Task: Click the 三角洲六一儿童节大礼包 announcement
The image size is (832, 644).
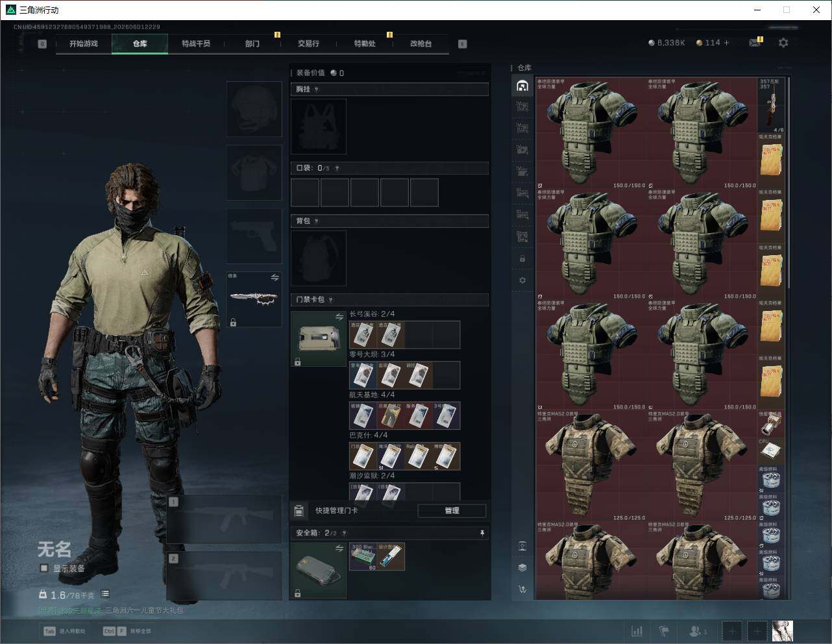Action: pos(144,610)
